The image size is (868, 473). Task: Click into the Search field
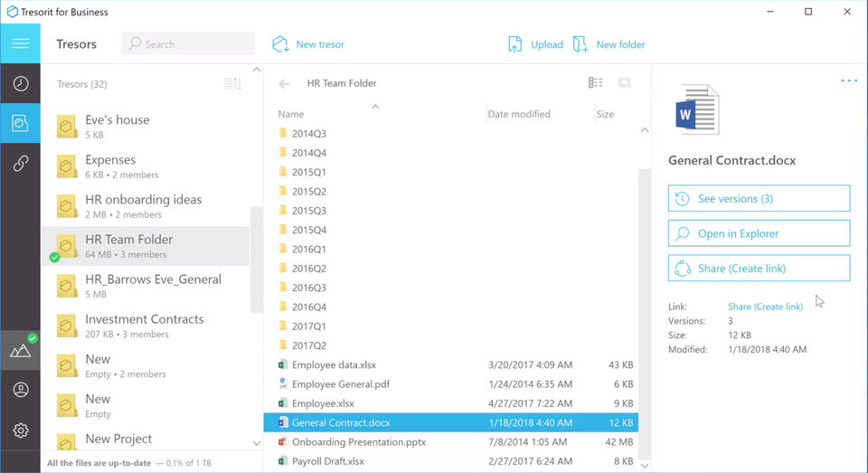click(x=188, y=43)
